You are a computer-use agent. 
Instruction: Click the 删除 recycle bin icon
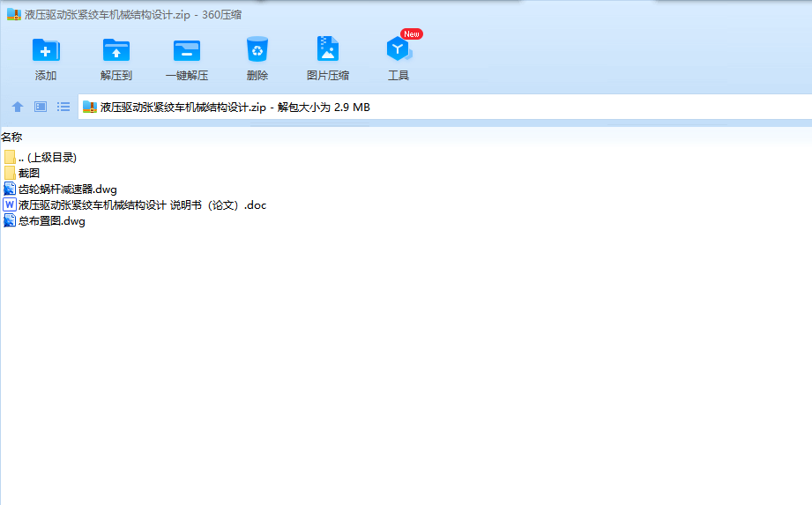(x=257, y=49)
